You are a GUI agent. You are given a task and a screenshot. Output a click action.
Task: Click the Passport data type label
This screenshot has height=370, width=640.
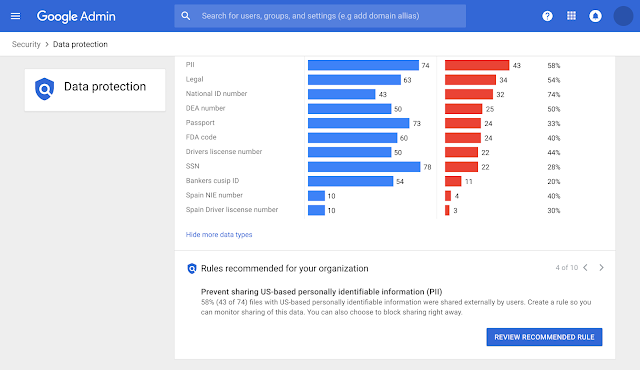pos(200,122)
